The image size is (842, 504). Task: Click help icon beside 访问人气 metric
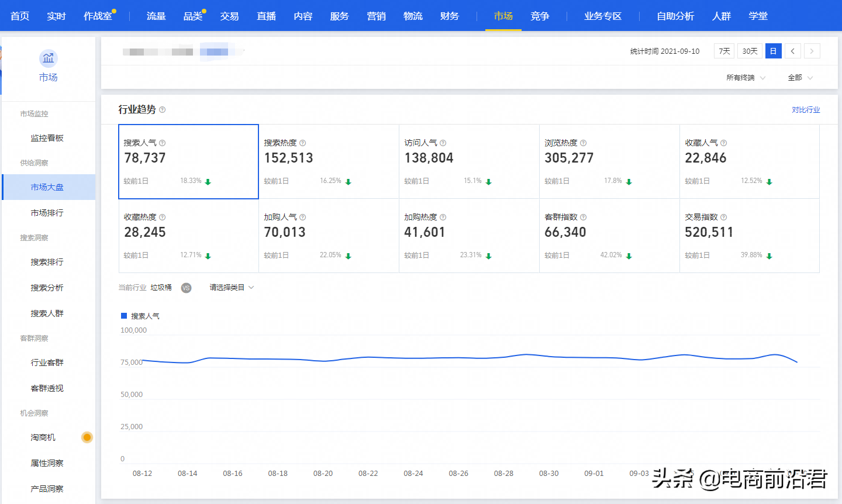pyautogui.click(x=443, y=143)
